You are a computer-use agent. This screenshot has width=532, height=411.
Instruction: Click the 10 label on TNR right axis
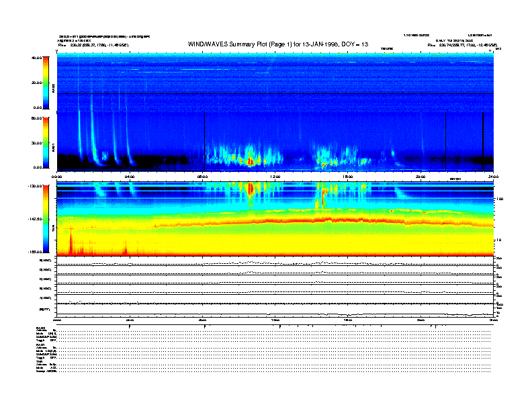tap(498, 240)
